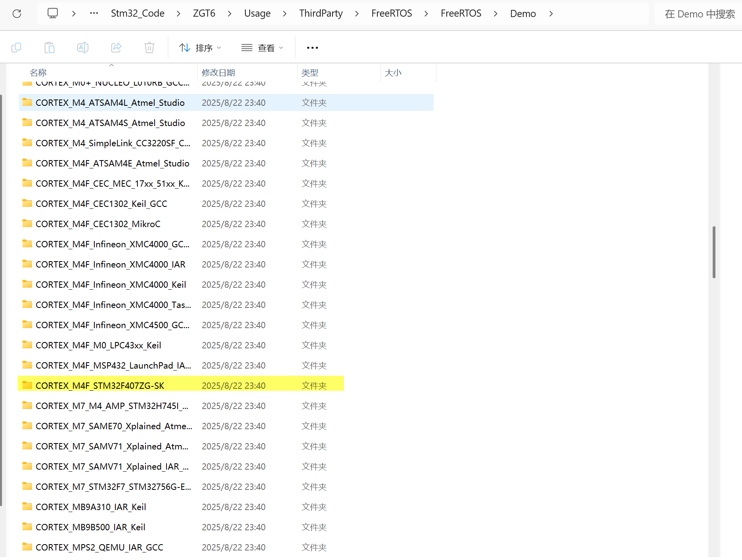The height and width of the screenshot is (560, 742).
Task: Click the copy icon in toolbar
Action: click(x=16, y=48)
